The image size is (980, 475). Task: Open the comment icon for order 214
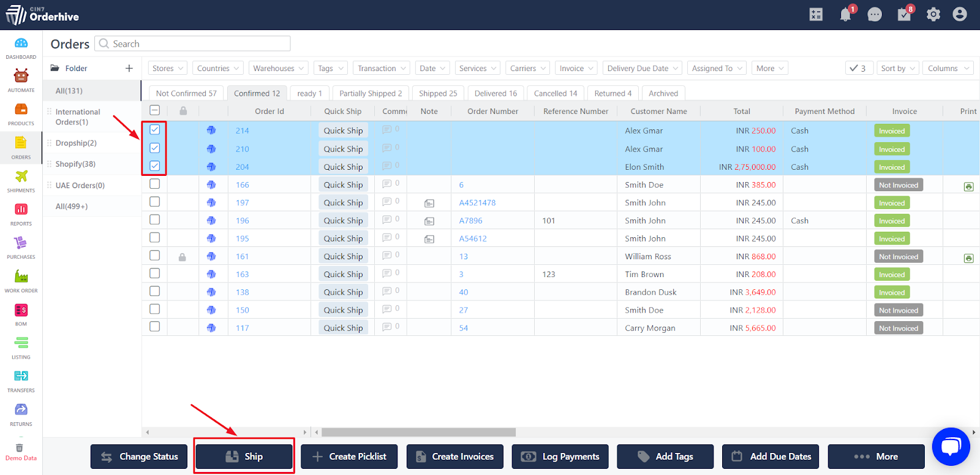(387, 130)
